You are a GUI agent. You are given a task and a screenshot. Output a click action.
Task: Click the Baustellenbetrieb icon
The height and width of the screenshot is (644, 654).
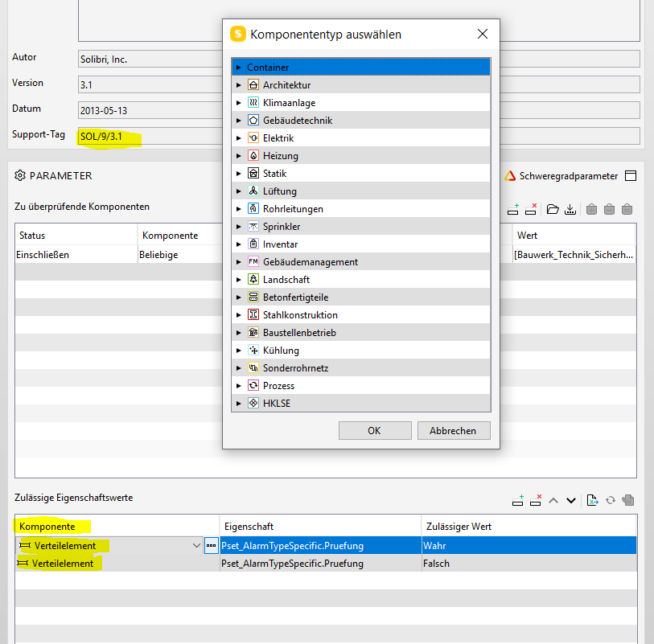pos(253,332)
